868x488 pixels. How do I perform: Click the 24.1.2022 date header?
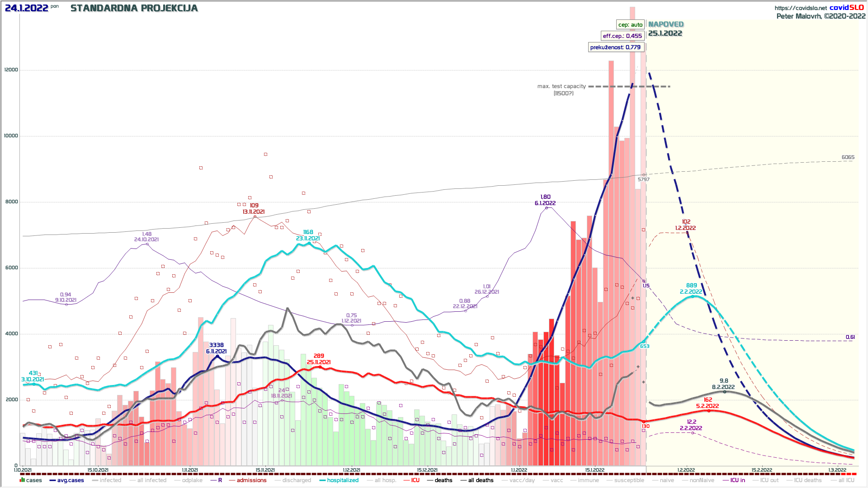[x=26, y=8]
